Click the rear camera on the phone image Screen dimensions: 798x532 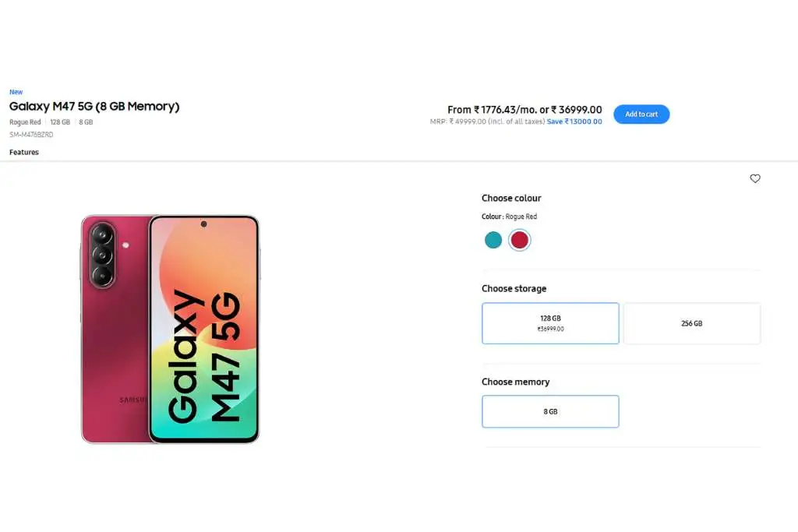coord(102,255)
